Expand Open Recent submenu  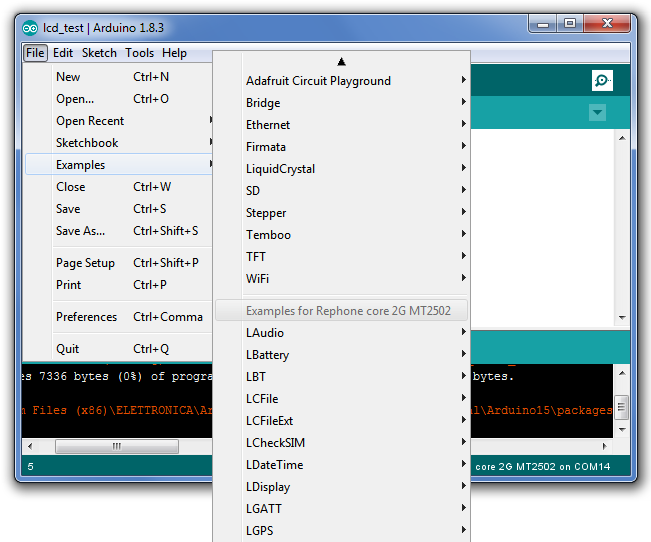[119, 121]
